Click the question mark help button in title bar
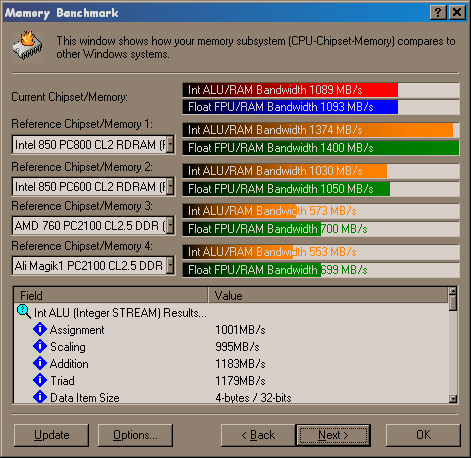 pos(438,13)
